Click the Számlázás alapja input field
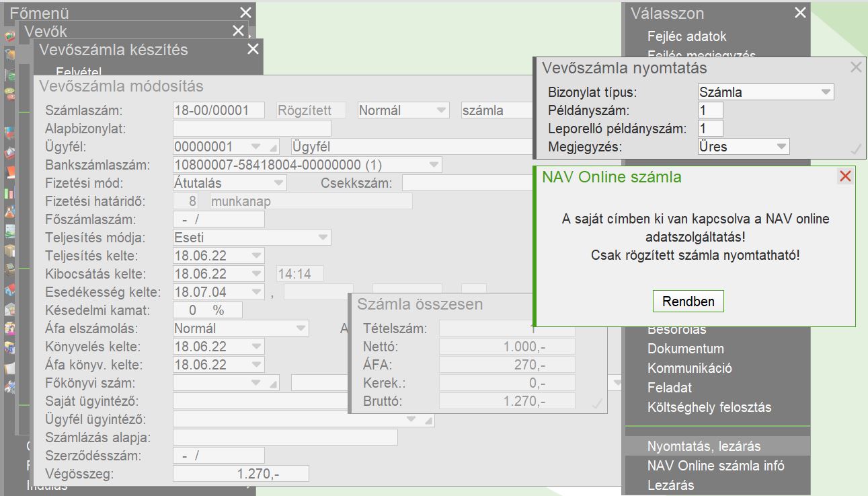The height and width of the screenshot is (496, 868). tap(286, 437)
